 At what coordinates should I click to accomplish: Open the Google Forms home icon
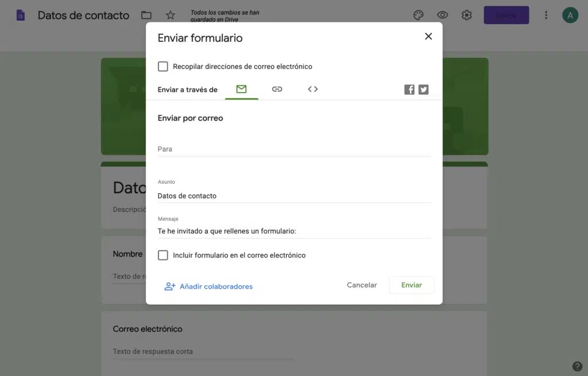click(21, 16)
